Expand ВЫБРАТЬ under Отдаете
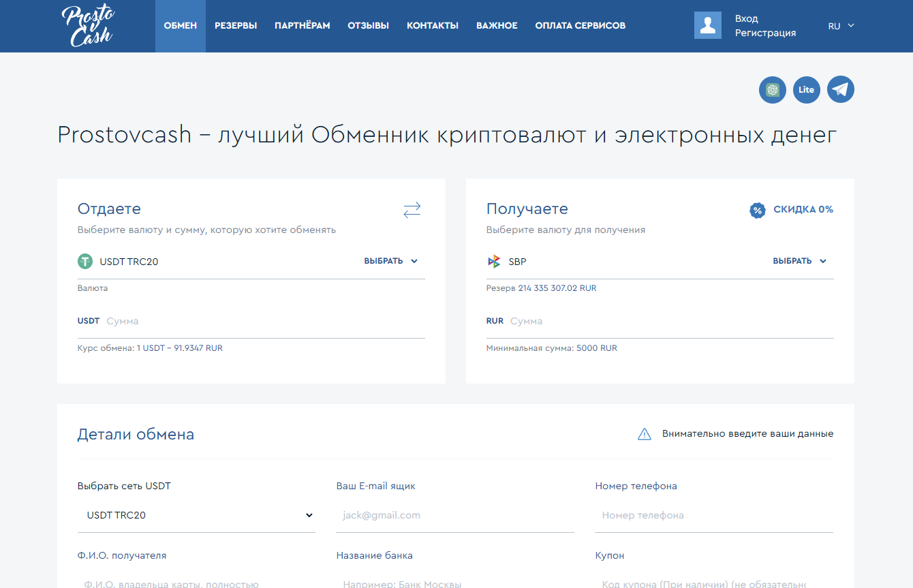913x588 pixels. coord(390,261)
